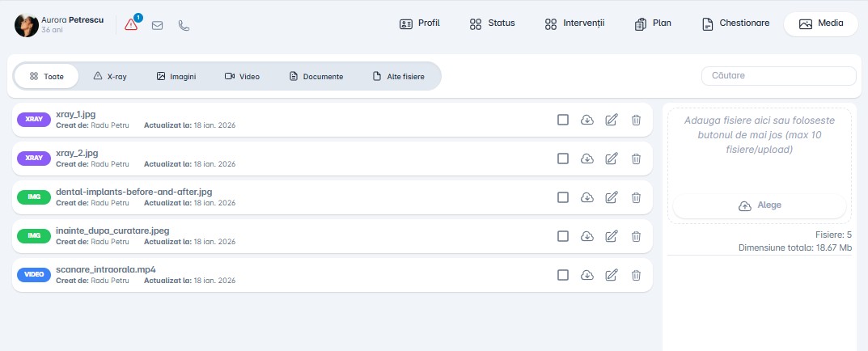
Task: Delete the inainte_dupa_curatare.jpeg file
Action: click(x=636, y=236)
